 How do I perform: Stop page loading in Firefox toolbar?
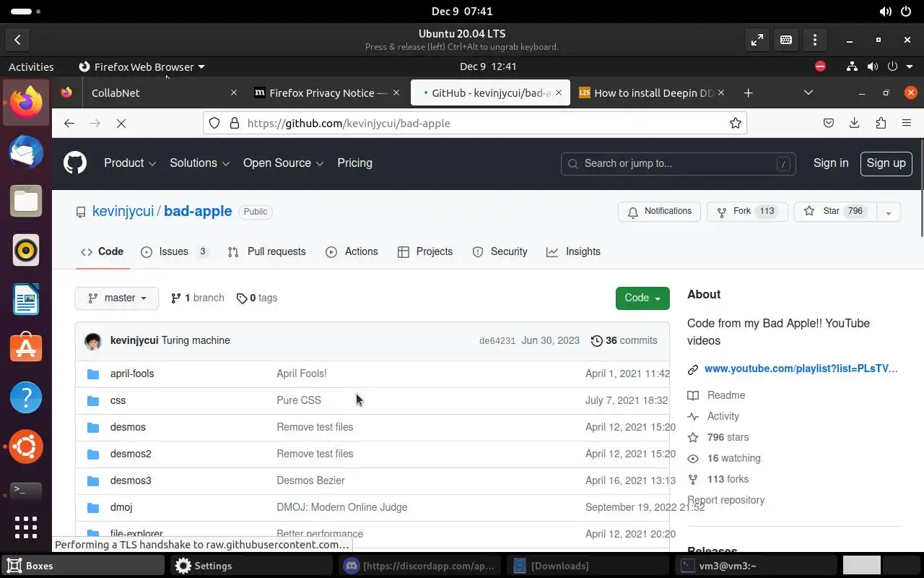pyautogui.click(x=121, y=124)
